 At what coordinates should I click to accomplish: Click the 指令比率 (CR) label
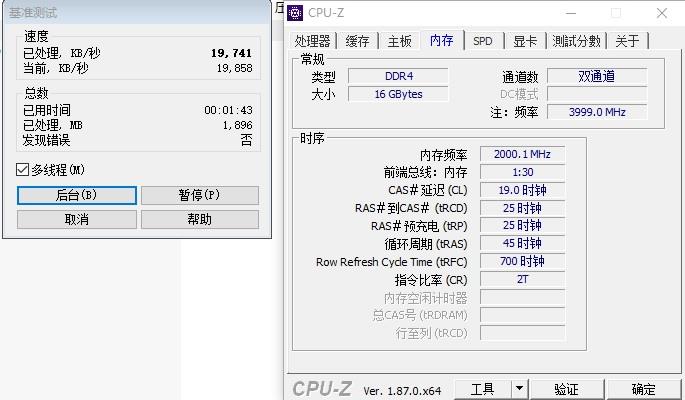click(x=431, y=280)
